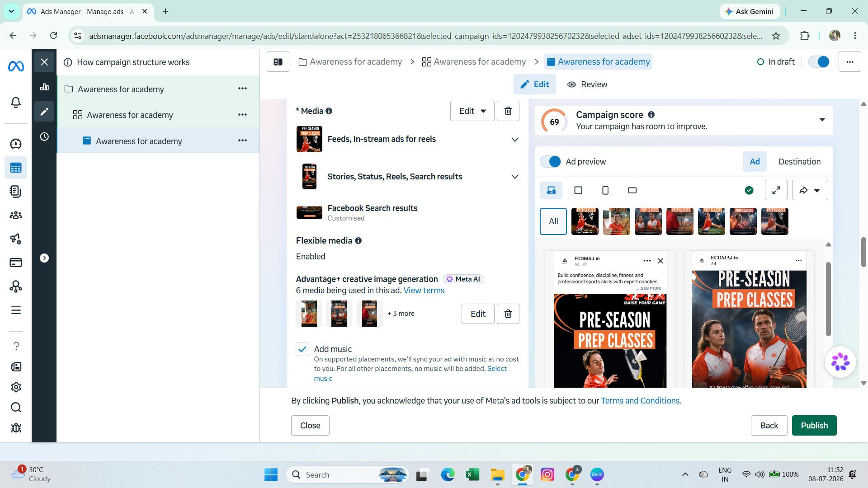Report a problem via bug icon
The image size is (868, 488).
[16, 428]
